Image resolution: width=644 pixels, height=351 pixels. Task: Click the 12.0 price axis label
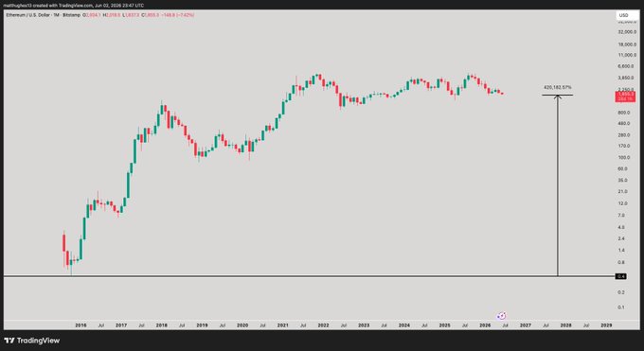[x=622, y=203]
